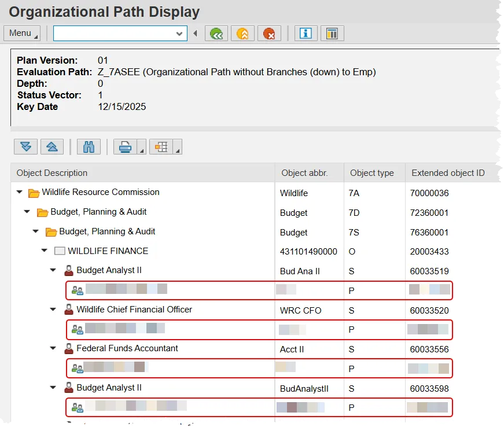Open Find with the binoculars icon

(89, 147)
